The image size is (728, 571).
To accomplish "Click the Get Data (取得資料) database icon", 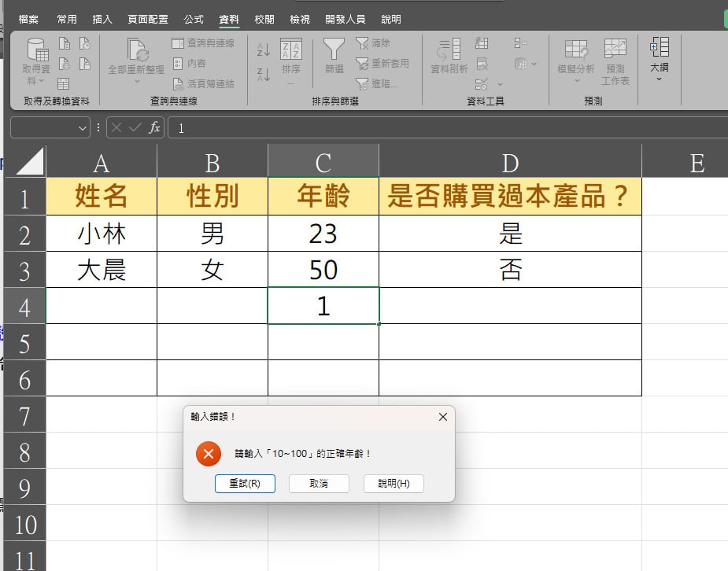I will [37, 50].
